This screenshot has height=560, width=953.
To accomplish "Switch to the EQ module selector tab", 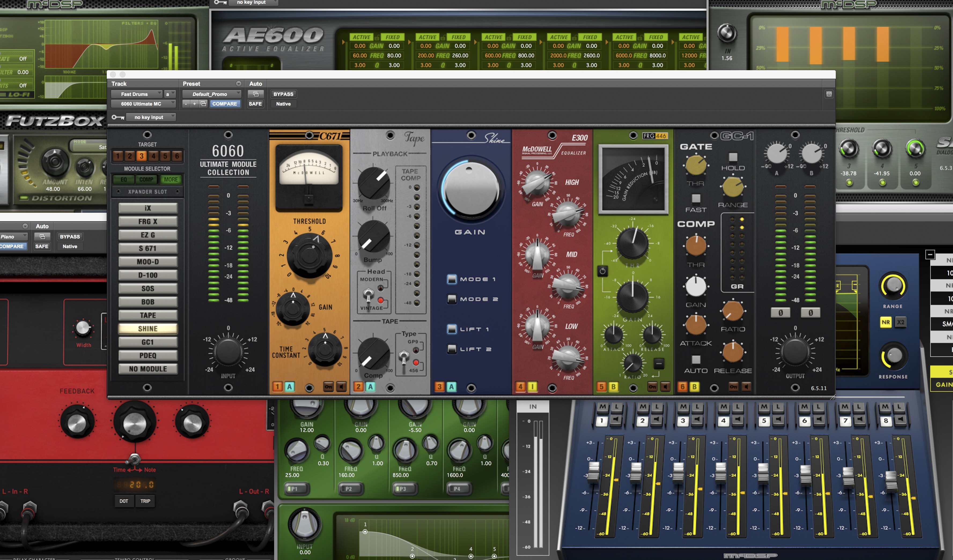I will pyautogui.click(x=124, y=180).
